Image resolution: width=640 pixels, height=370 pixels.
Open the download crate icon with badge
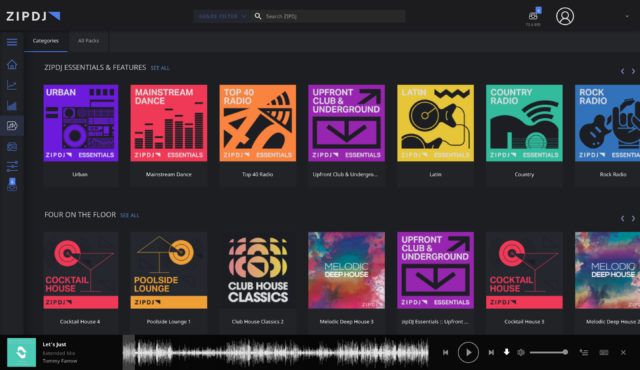point(533,16)
